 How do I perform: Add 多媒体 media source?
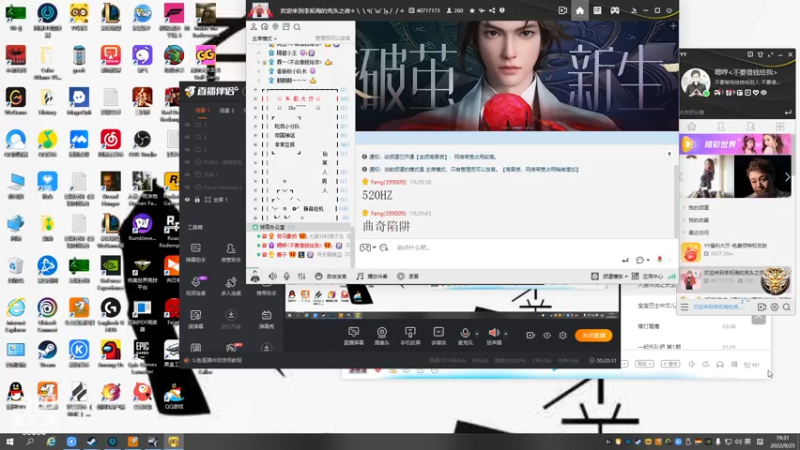coord(438,336)
